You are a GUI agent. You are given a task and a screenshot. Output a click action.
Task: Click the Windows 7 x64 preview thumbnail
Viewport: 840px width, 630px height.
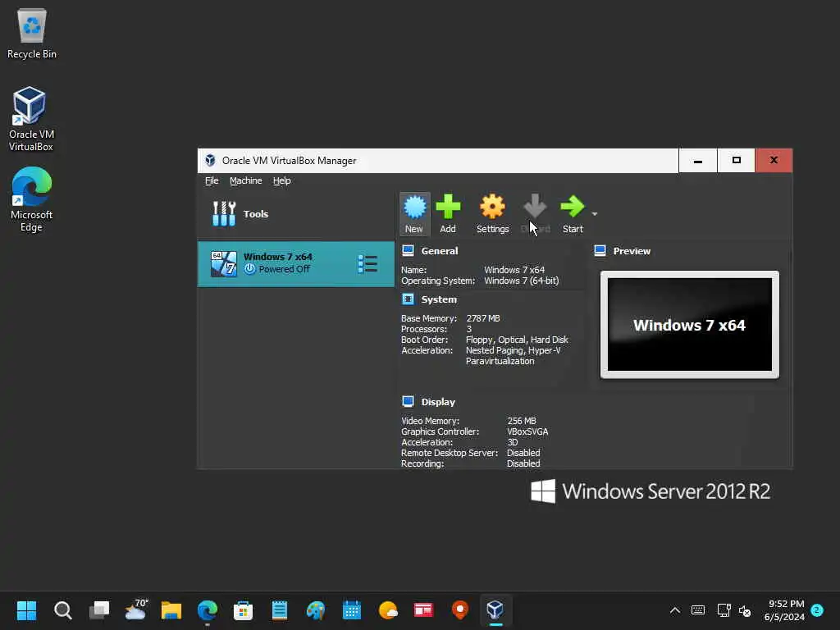tap(689, 325)
